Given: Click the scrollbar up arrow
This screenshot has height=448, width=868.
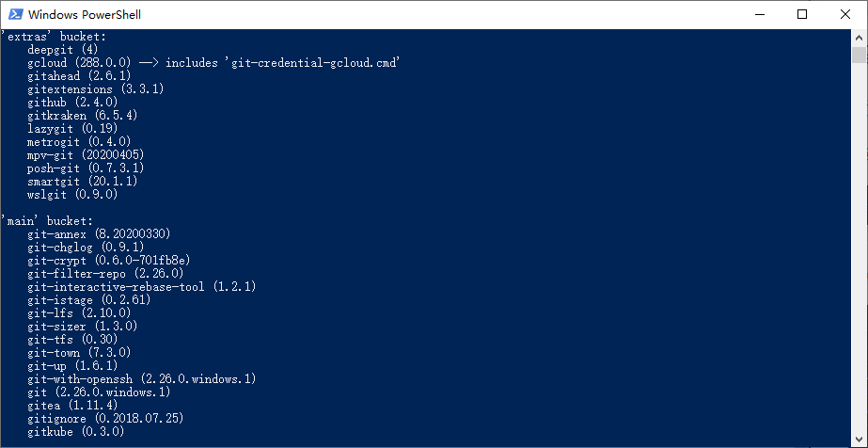Looking at the screenshot, I should (859, 37).
